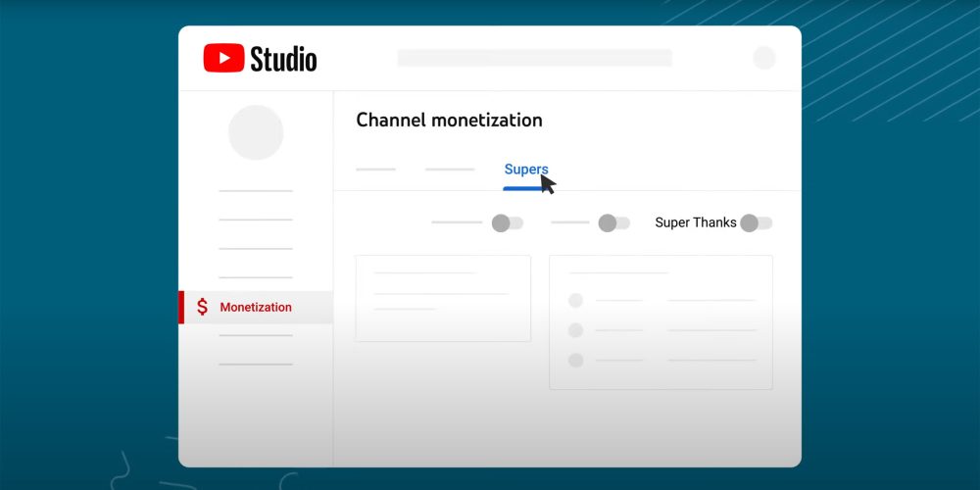The height and width of the screenshot is (490, 980).
Task: Click the search bar in the header
Action: [x=534, y=58]
